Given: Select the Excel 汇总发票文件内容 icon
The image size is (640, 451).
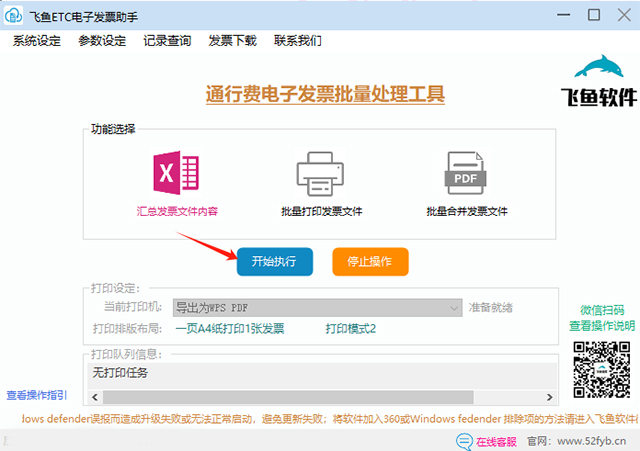Looking at the screenshot, I should coord(176,173).
